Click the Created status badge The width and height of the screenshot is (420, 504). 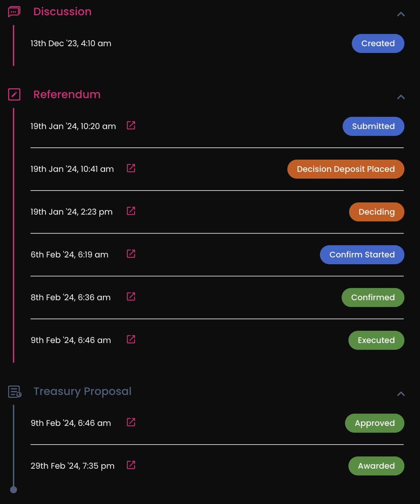pyautogui.click(x=378, y=44)
